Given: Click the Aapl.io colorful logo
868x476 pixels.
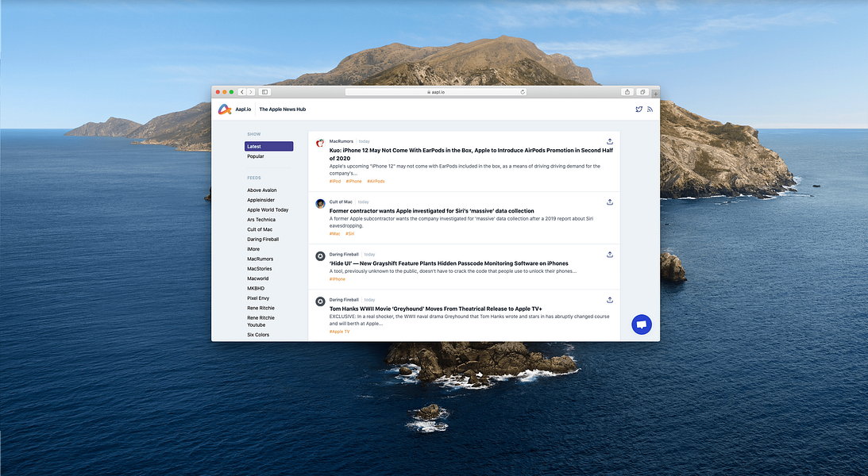Looking at the screenshot, I should click(x=224, y=109).
